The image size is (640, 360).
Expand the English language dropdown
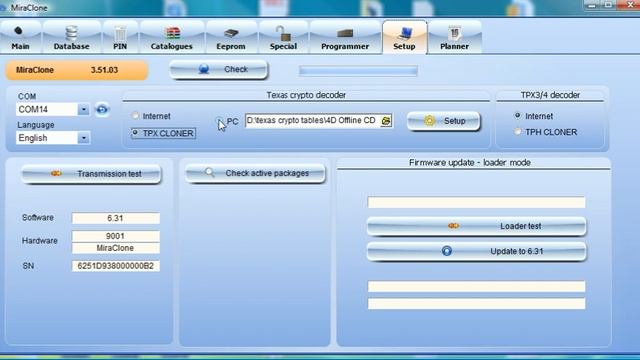83,138
